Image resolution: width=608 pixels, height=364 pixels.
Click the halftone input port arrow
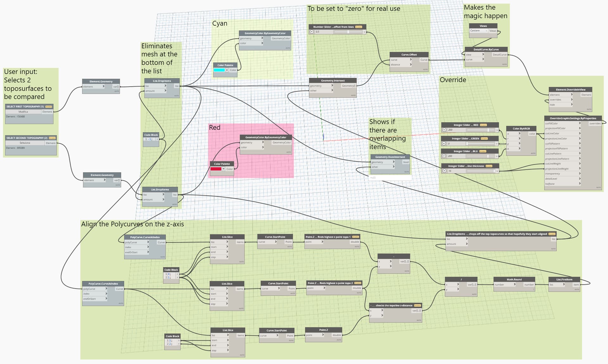tap(579, 184)
